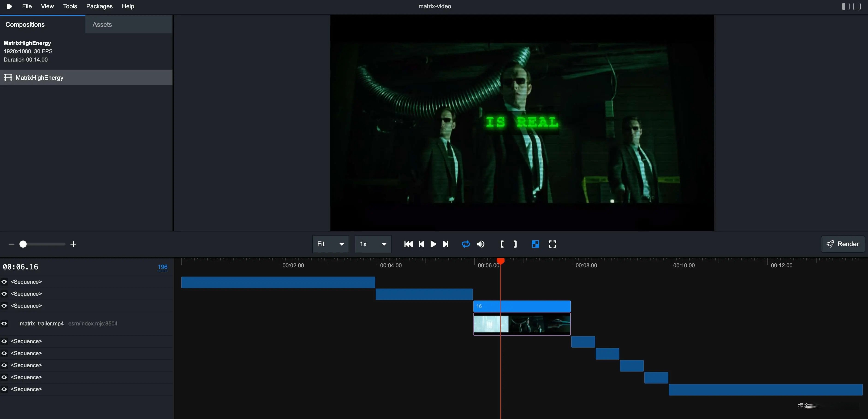Step forward one frame
Screen dimensions: 868x419
(446, 244)
